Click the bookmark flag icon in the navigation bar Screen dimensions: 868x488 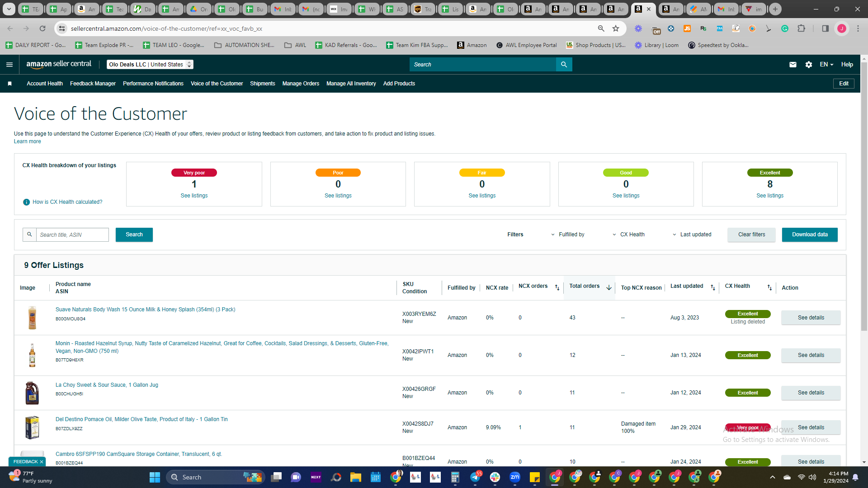click(x=9, y=84)
